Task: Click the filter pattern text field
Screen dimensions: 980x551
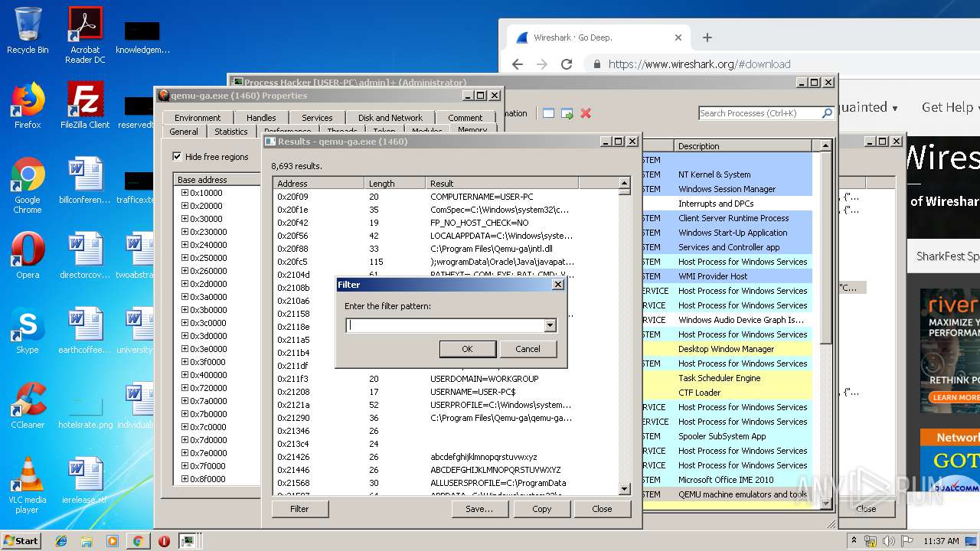Action: click(444, 325)
